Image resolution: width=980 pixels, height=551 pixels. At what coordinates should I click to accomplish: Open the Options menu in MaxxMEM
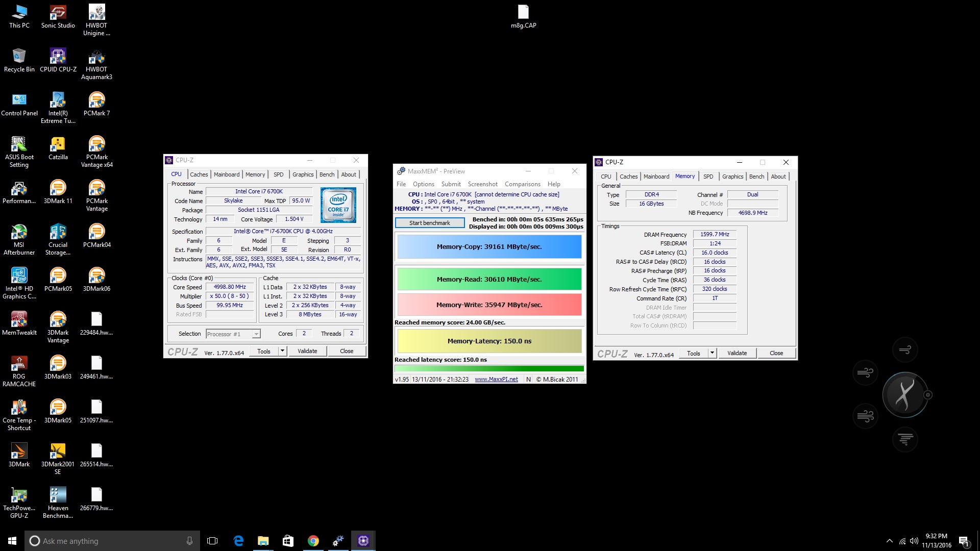423,184
